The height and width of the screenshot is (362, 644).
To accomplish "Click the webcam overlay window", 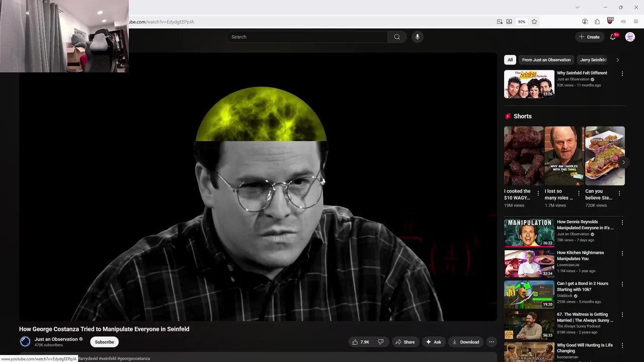I will 64,36.
